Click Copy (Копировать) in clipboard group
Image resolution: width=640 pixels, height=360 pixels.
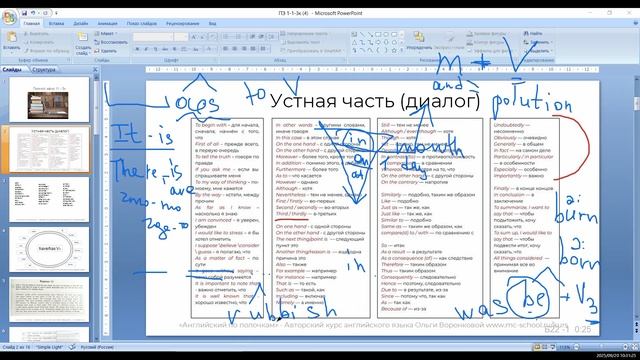point(38,42)
